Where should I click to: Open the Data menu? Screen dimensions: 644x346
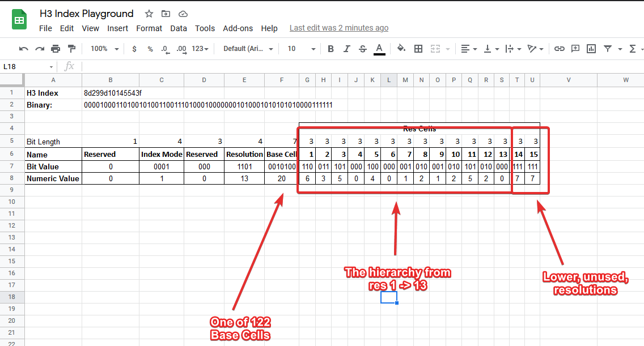(x=178, y=28)
